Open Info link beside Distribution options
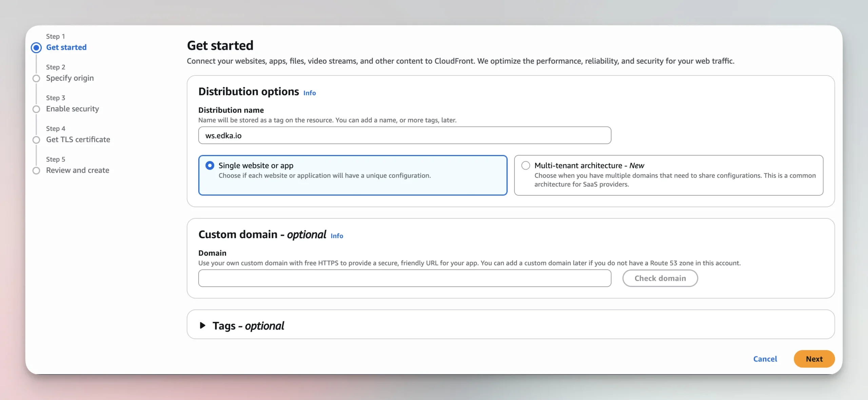Image resolution: width=868 pixels, height=400 pixels. (x=309, y=93)
